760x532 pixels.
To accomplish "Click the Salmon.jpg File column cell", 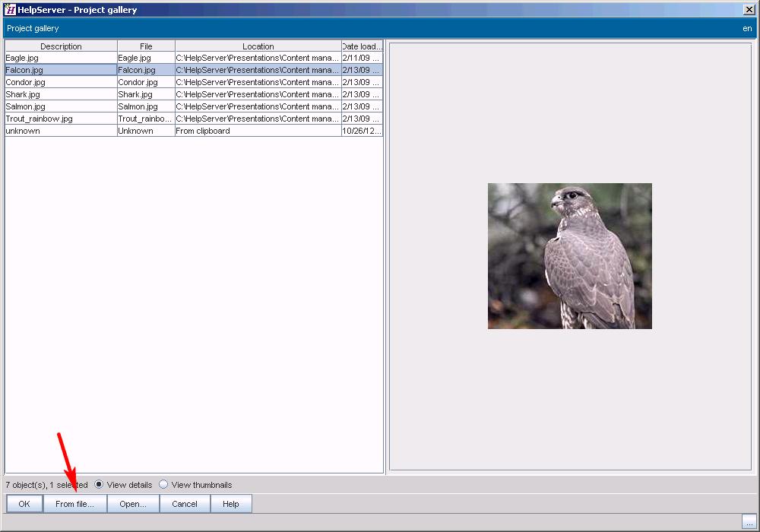I will tap(146, 106).
